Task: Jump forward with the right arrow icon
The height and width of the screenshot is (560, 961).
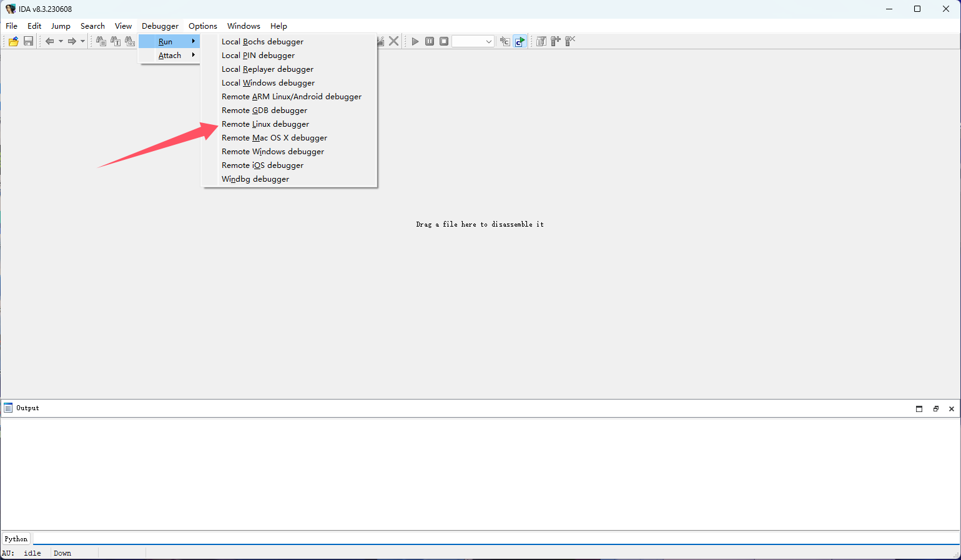Action: pyautogui.click(x=72, y=41)
